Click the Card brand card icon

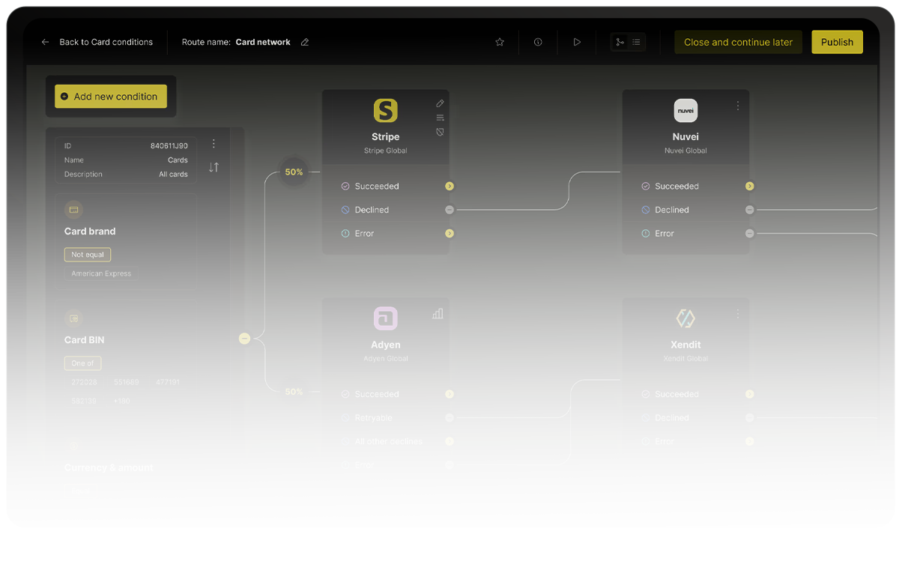pos(73,210)
